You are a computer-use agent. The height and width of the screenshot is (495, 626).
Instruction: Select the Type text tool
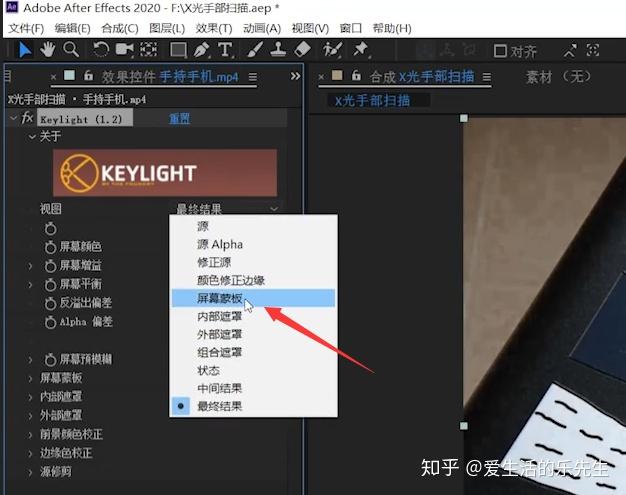pyautogui.click(x=225, y=50)
